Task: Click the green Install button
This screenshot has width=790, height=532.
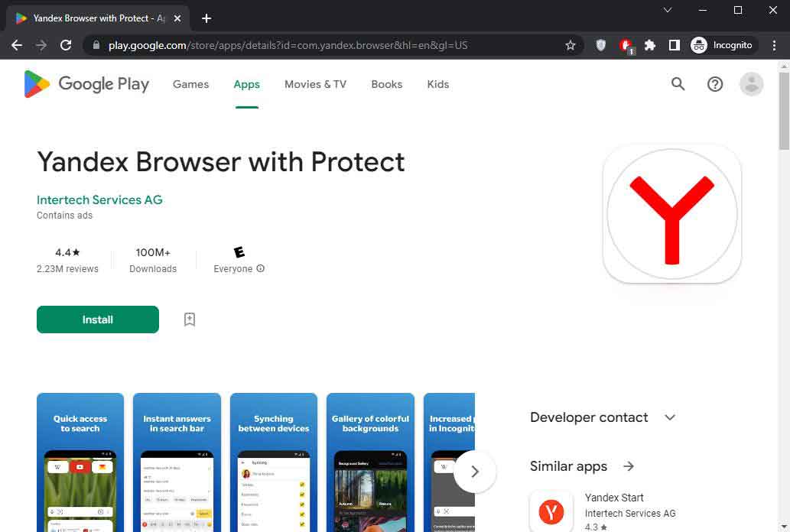Action: click(x=98, y=320)
